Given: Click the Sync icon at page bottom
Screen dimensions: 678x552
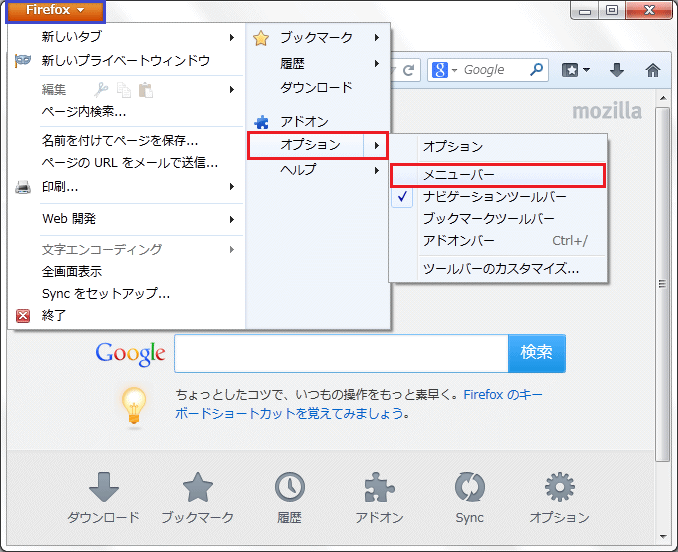Looking at the screenshot, I should point(470,487).
